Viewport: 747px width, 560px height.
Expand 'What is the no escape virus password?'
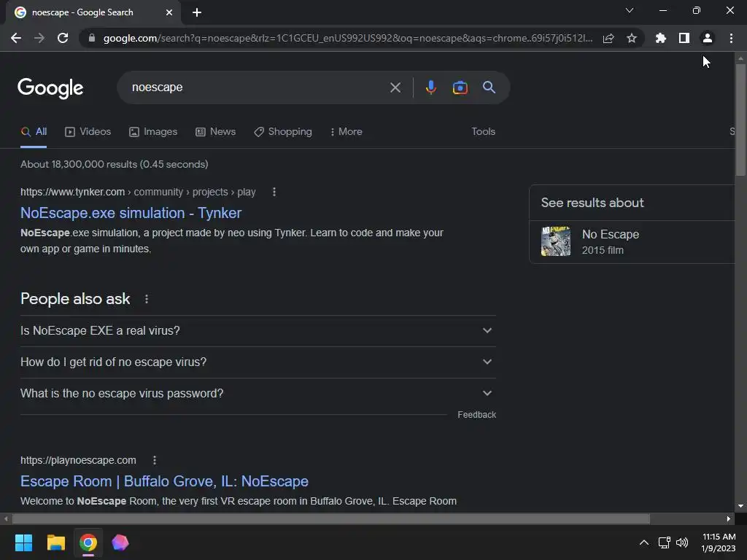tap(258, 393)
